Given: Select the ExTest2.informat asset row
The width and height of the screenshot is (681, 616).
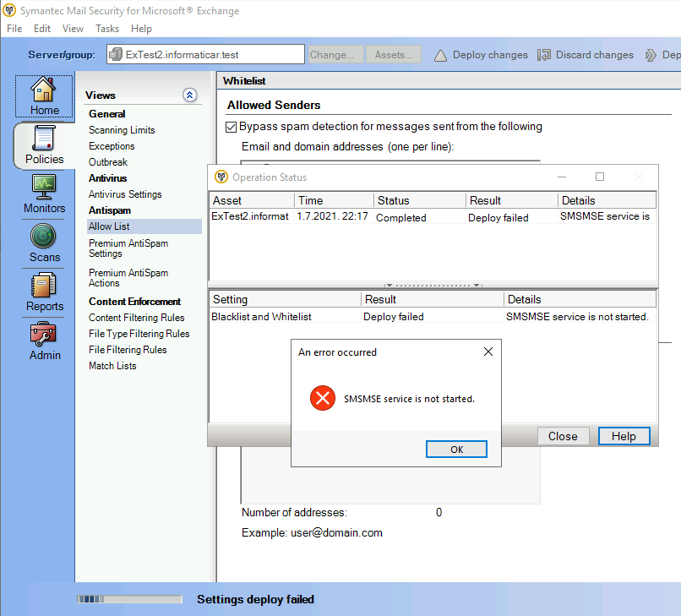Looking at the screenshot, I should (433, 217).
